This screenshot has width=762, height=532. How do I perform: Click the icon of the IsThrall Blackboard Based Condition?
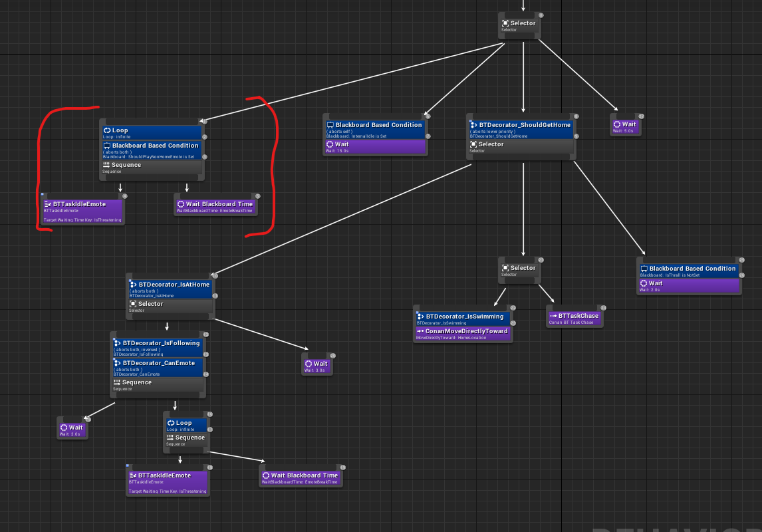coord(644,269)
